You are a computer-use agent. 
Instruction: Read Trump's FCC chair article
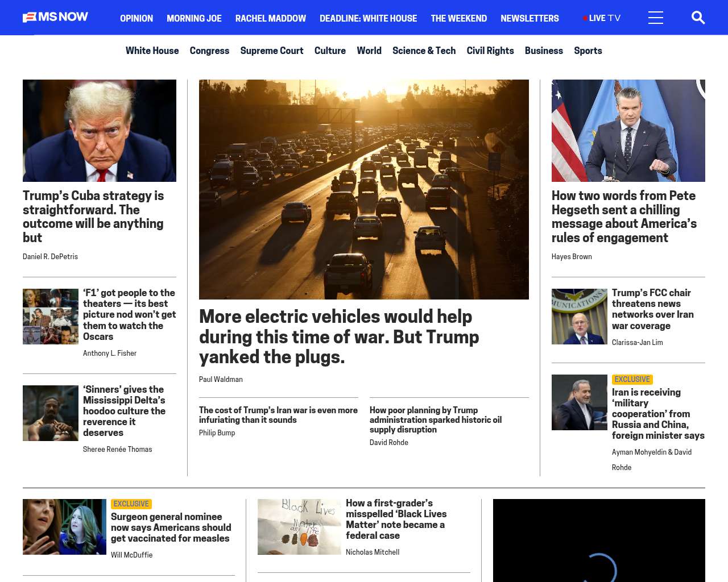coord(653,309)
